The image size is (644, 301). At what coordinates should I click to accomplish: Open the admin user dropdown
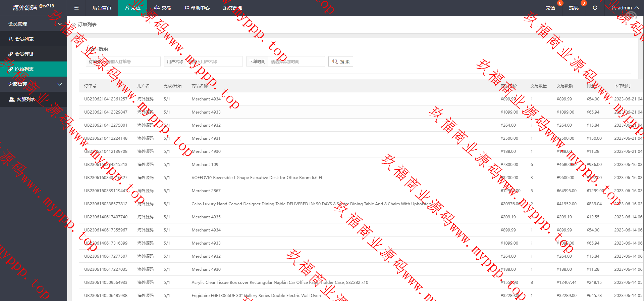(625, 8)
